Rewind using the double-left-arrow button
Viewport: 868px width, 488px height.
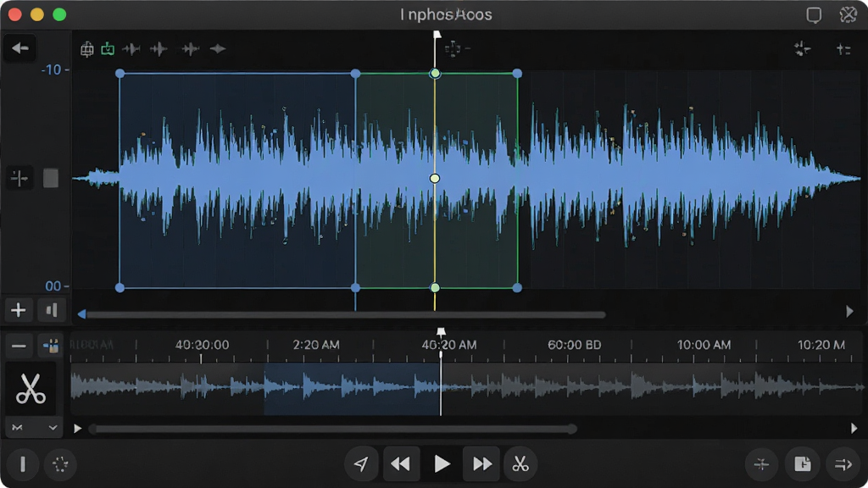401,463
